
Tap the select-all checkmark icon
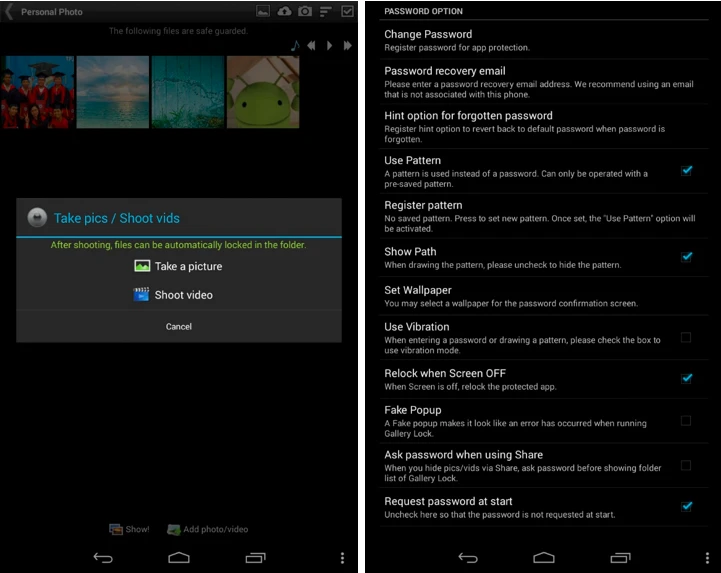[x=347, y=12]
